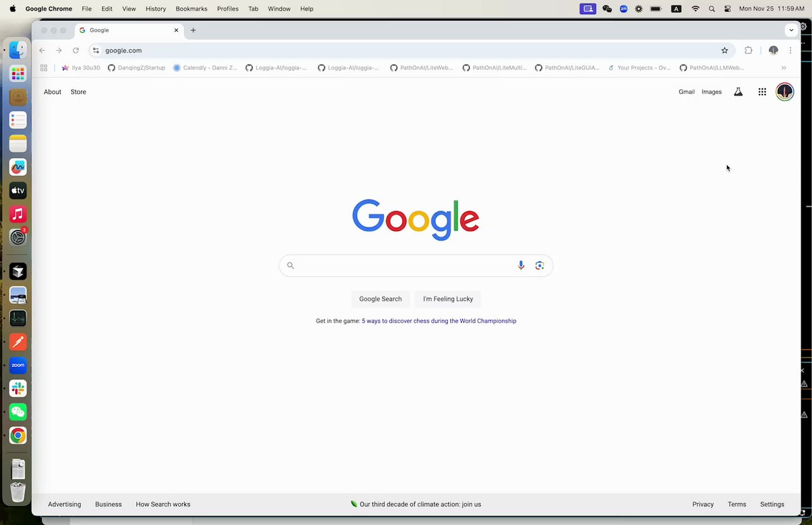The width and height of the screenshot is (812, 525).
Task: Open the File menu
Action: pyautogui.click(x=87, y=9)
